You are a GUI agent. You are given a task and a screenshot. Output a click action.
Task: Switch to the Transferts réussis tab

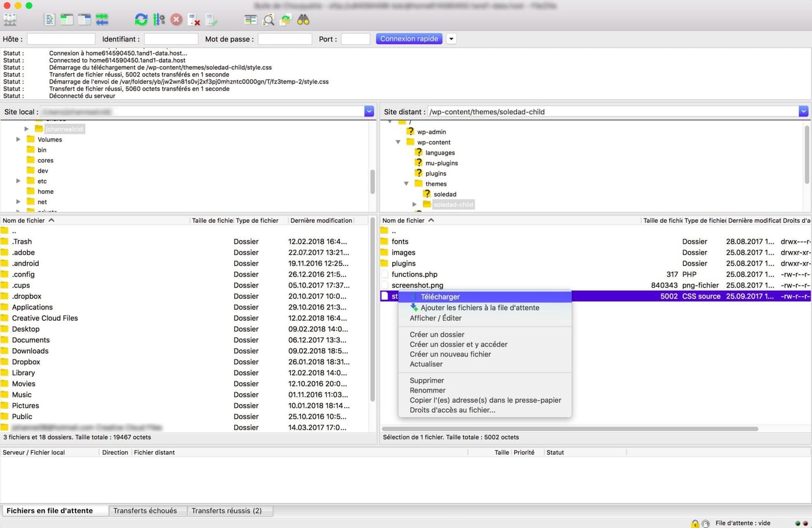pyautogui.click(x=230, y=511)
